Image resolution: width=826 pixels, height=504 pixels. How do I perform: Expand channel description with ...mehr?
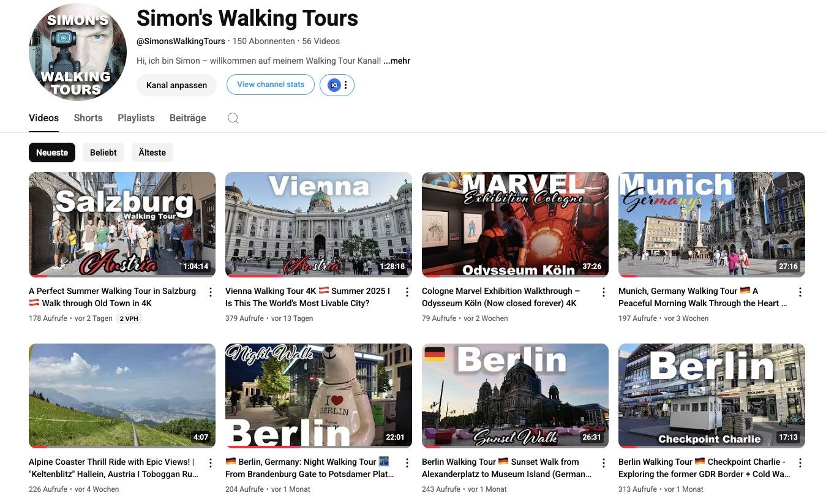(397, 61)
